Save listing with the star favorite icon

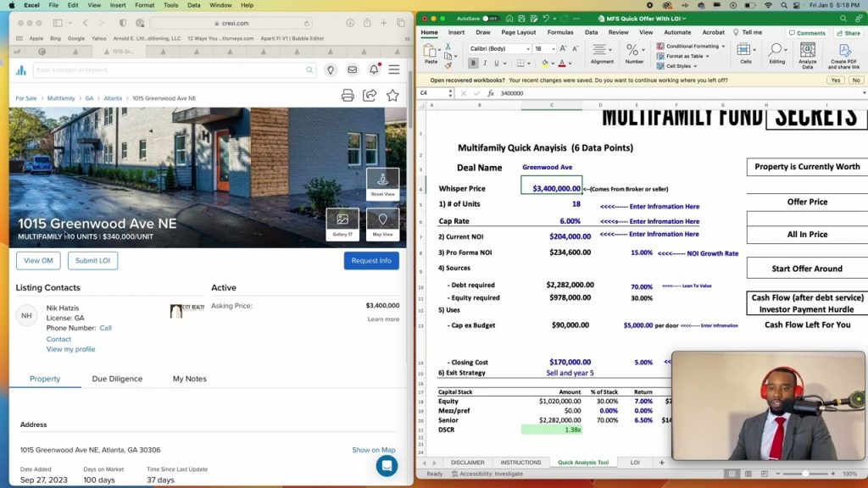click(x=392, y=96)
